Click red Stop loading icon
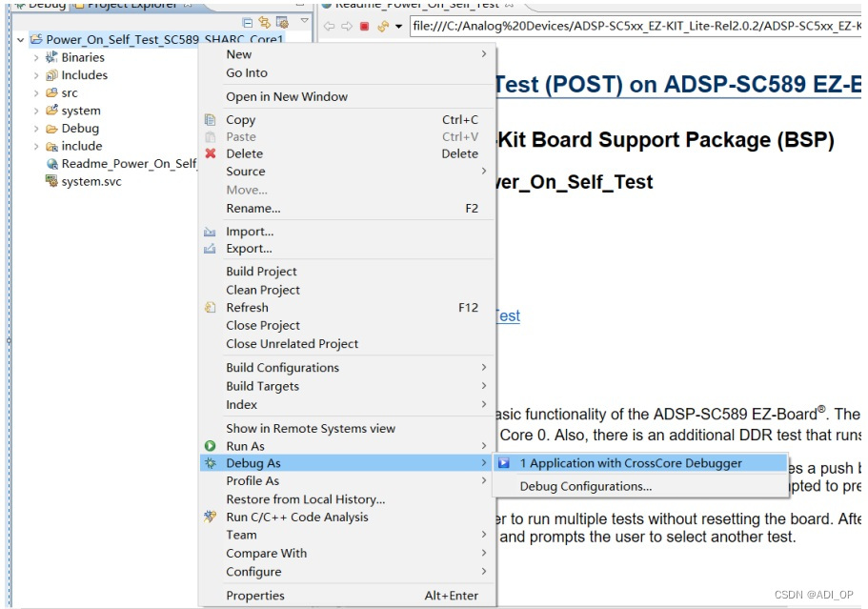The height and width of the screenshot is (609, 868). pos(364,26)
